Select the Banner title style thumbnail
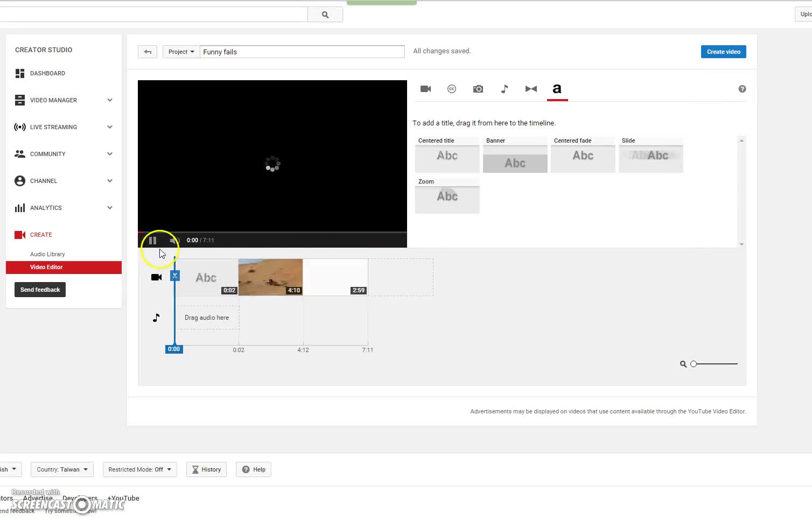 [x=515, y=154]
